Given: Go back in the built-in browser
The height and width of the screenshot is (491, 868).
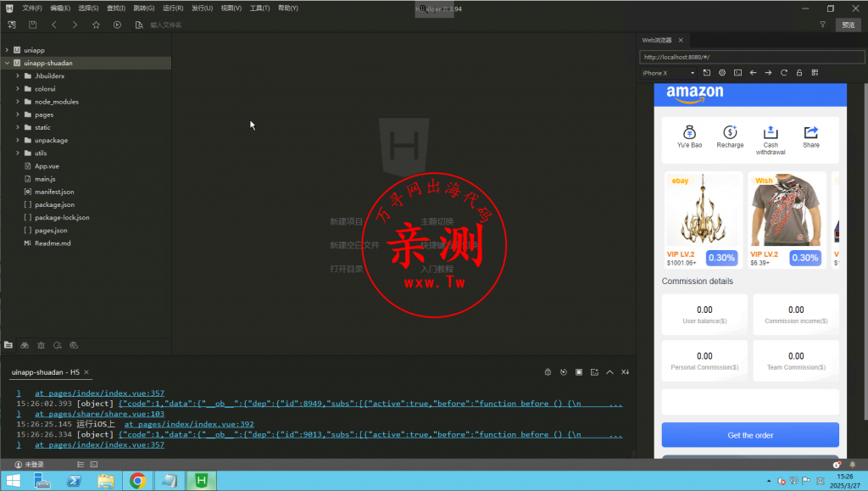Looking at the screenshot, I should (753, 73).
